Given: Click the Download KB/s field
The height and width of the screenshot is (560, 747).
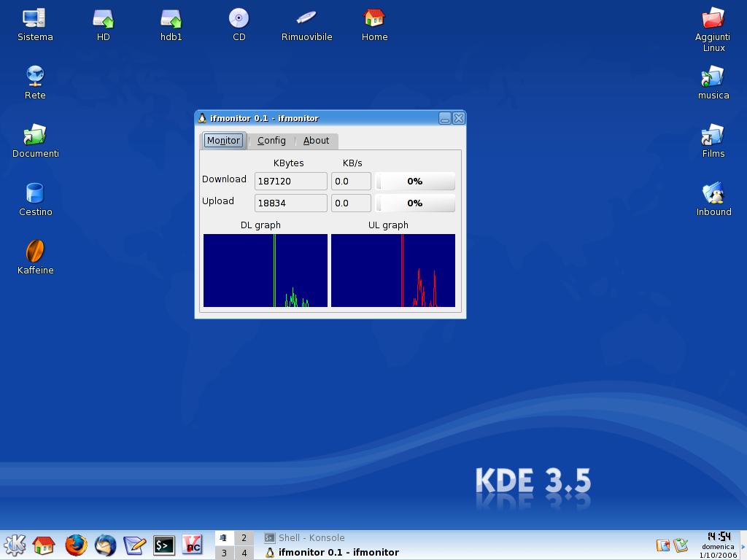Looking at the screenshot, I should pyautogui.click(x=351, y=181).
